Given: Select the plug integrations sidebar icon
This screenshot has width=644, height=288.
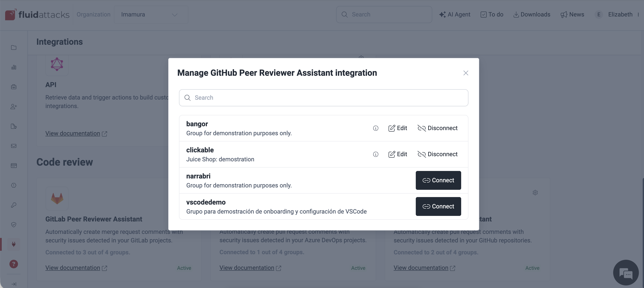Looking at the screenshot, I should [x=14, y=244].
